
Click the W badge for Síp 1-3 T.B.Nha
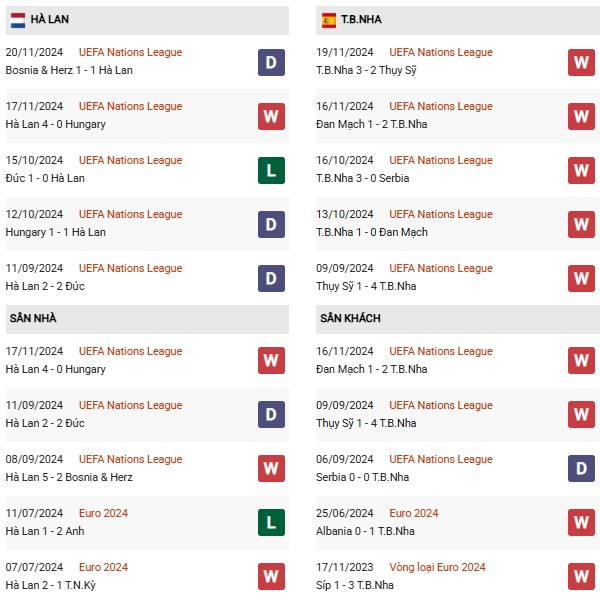tap(581, 576)
